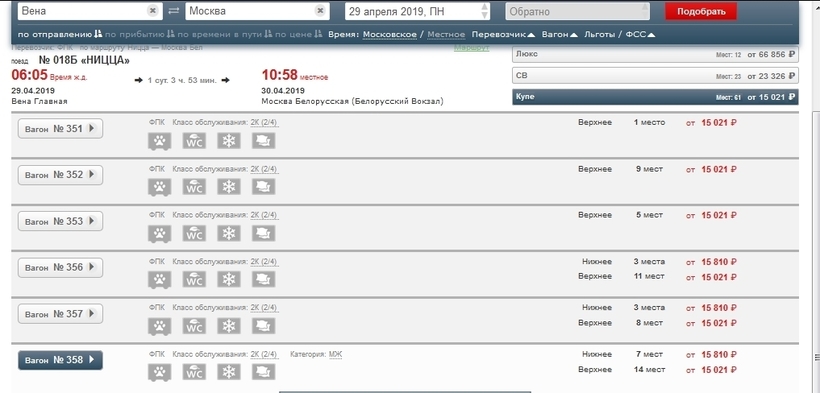
Task: Switch time to Московское
Action: click(390, 35)
